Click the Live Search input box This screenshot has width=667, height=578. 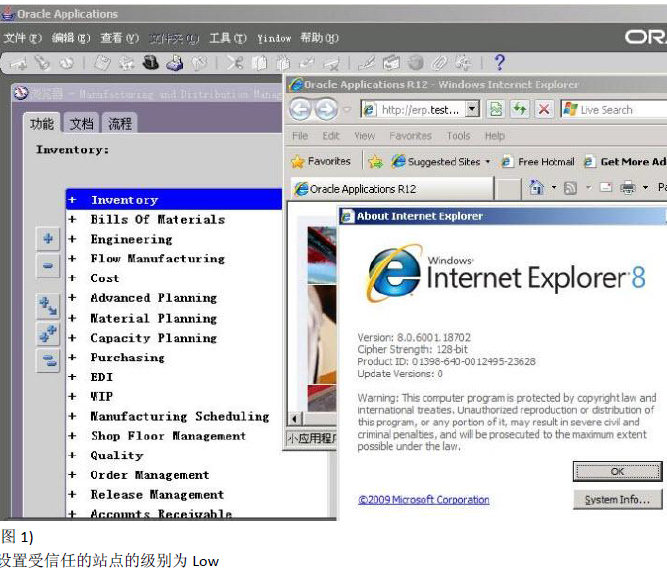click(x=615, y=109)
